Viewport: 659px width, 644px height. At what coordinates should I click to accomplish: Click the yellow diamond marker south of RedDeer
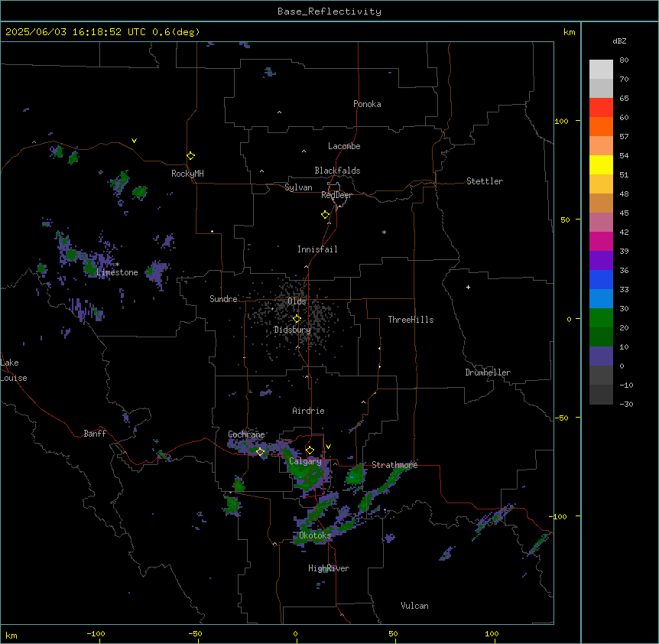(326, 215)
